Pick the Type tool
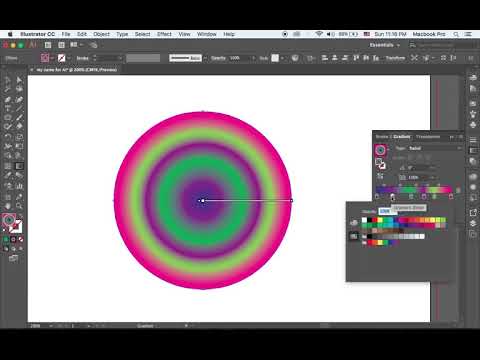 pyautogui.click(x=7, y=109)
